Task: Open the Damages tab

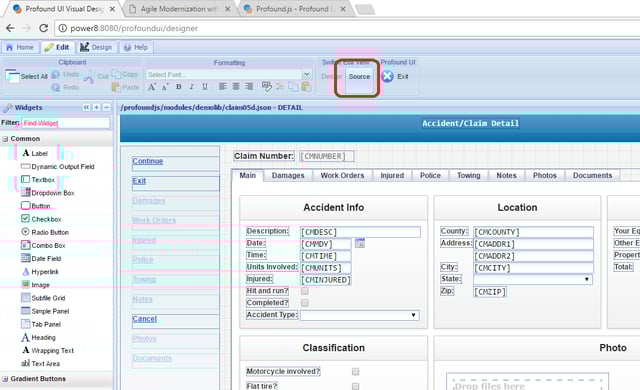Action: [288, 175]
